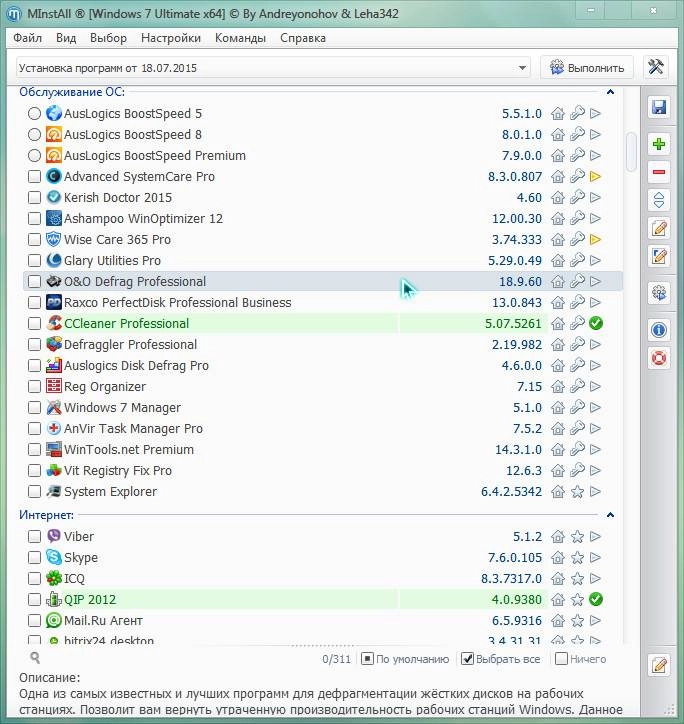Open homepage icon for CCleaner Professional
Image resolution: width=684 pixels, height=724 pixels.
tap(558, 324)
